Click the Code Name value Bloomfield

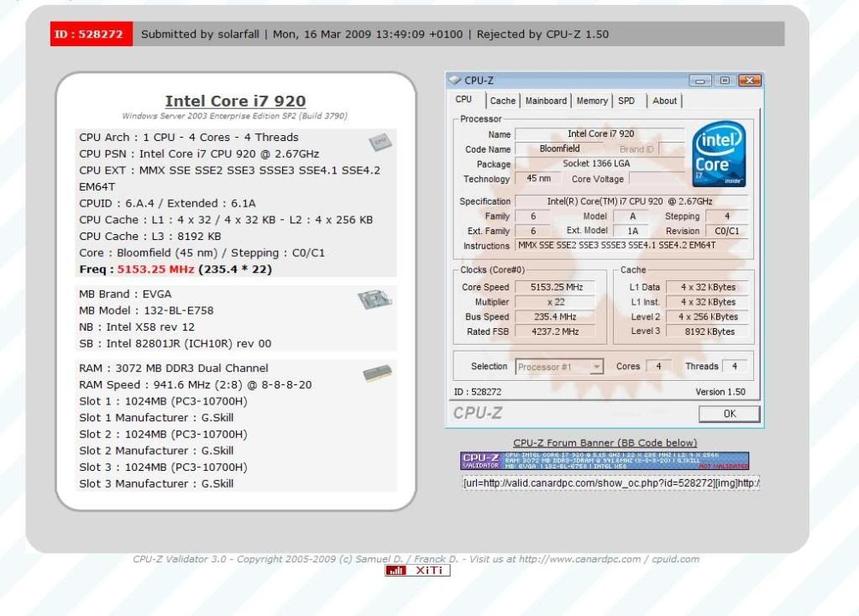(559, 149)
